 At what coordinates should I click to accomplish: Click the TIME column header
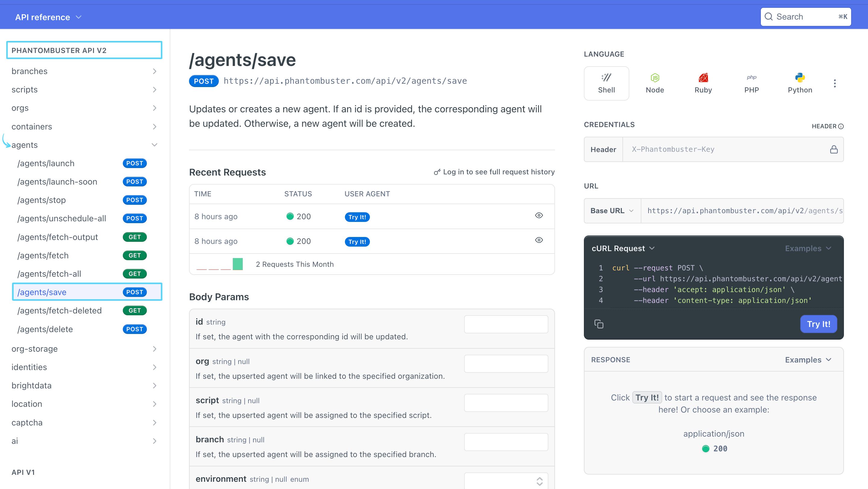coord(203,194)
